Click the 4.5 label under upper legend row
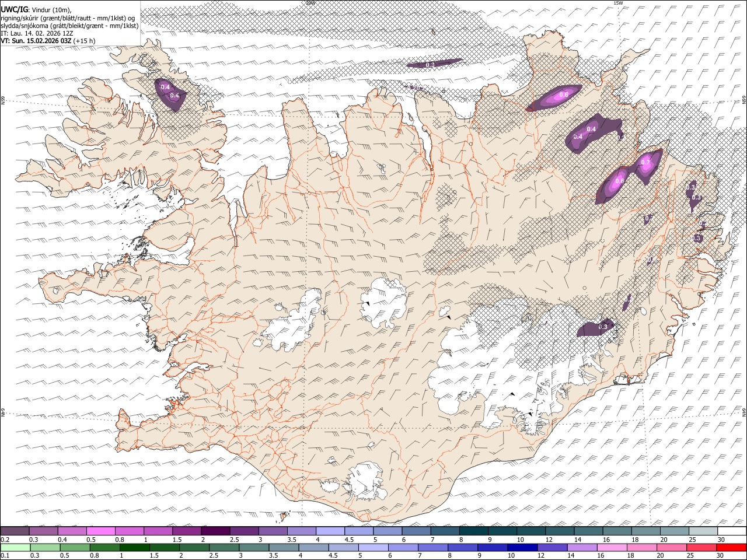 coord(348,540)
